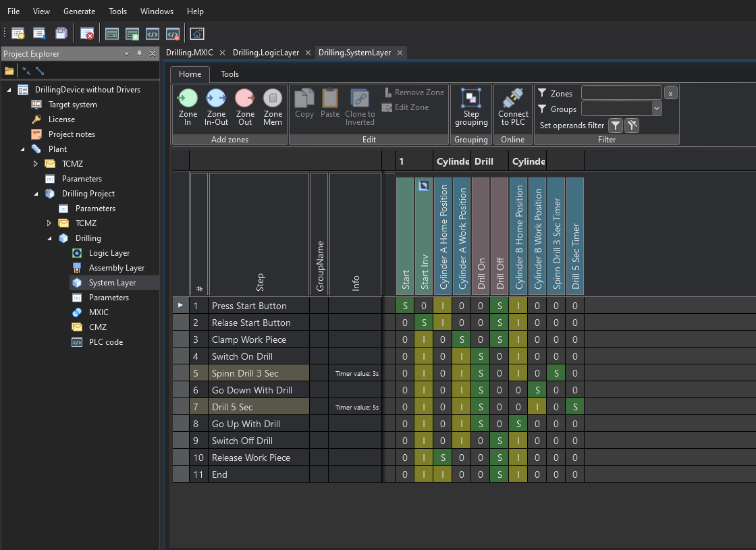This screenshot has width=756, height=550.
Task: Click the Zones filter input field
Action: (x=621, y=92)
